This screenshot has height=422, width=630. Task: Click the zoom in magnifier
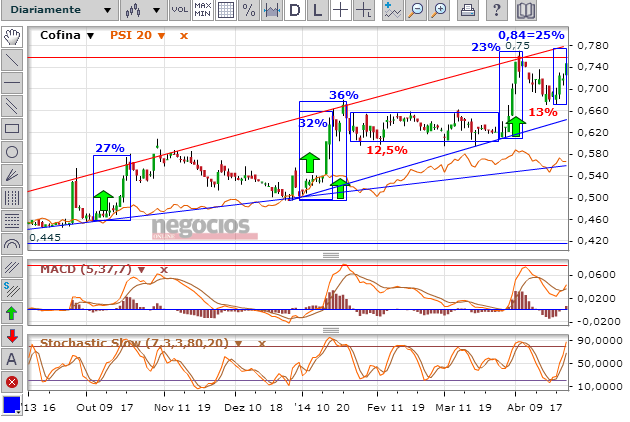439,10
